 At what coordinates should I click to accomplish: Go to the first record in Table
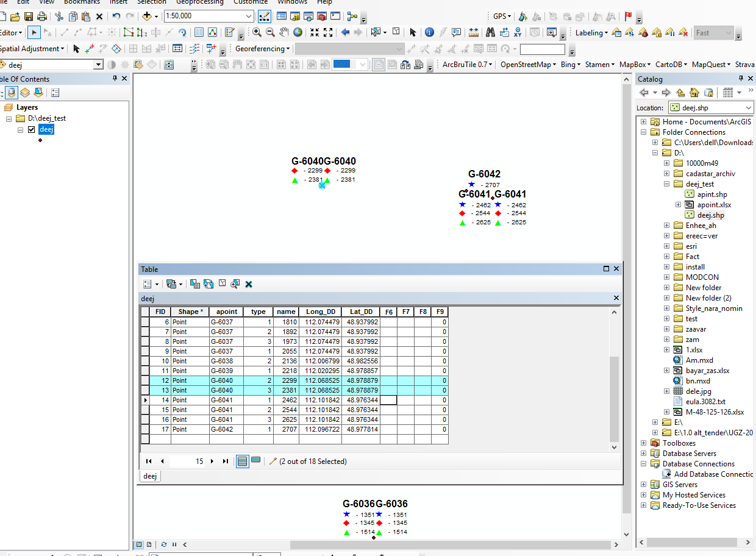pos(149,462)
